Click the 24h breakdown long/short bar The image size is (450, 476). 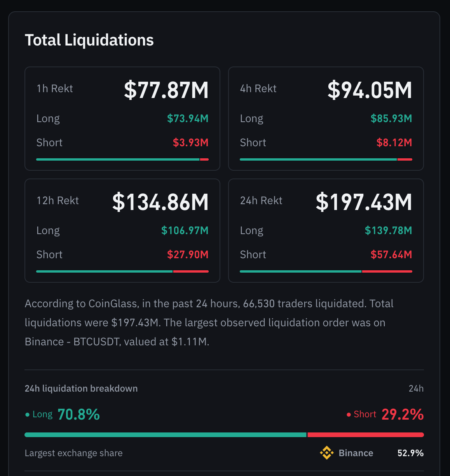click(x=224, y=435)
